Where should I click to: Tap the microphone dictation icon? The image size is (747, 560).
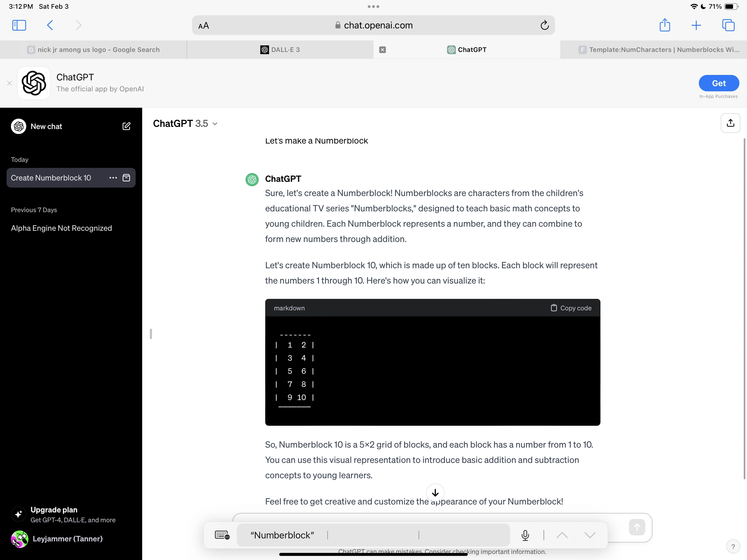pos(525,535)
